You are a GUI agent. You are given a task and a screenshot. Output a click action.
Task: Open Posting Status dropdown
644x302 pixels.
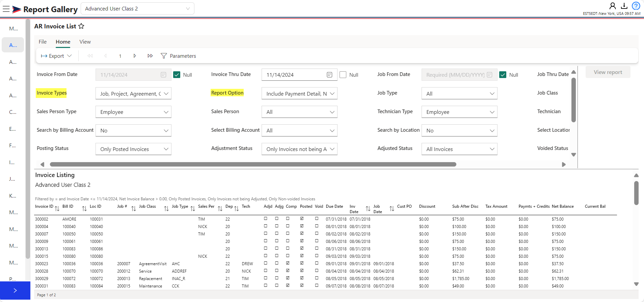pos(133,149)
